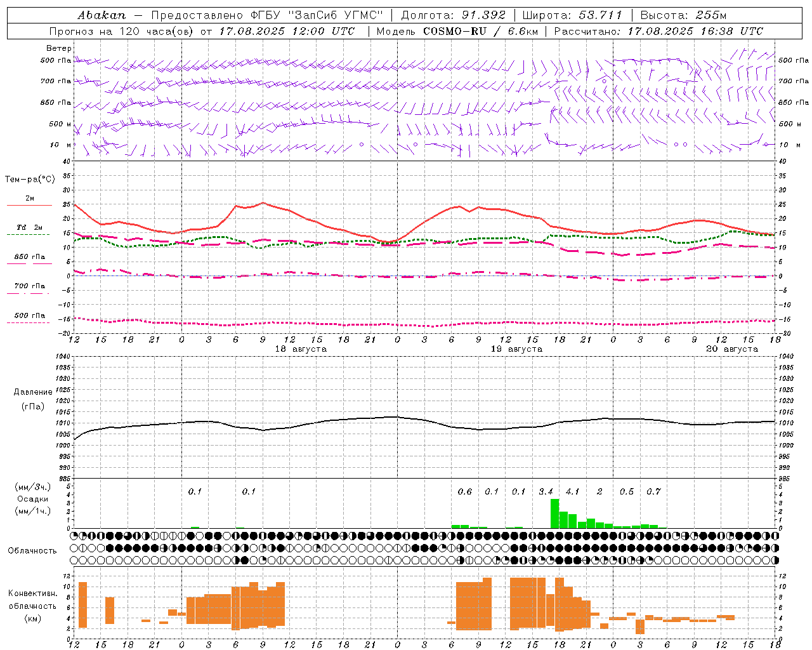Screen dimensions: 812x650
Task: Click the 'Широта: 53.711' latitude value
Action: click(573, 15)
